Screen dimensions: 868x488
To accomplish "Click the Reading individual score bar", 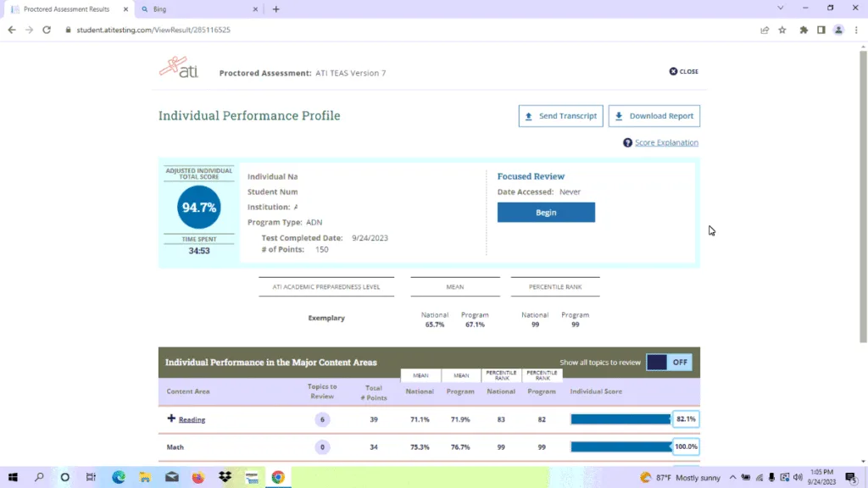I will pyautogui.click(x=620, y=419).
